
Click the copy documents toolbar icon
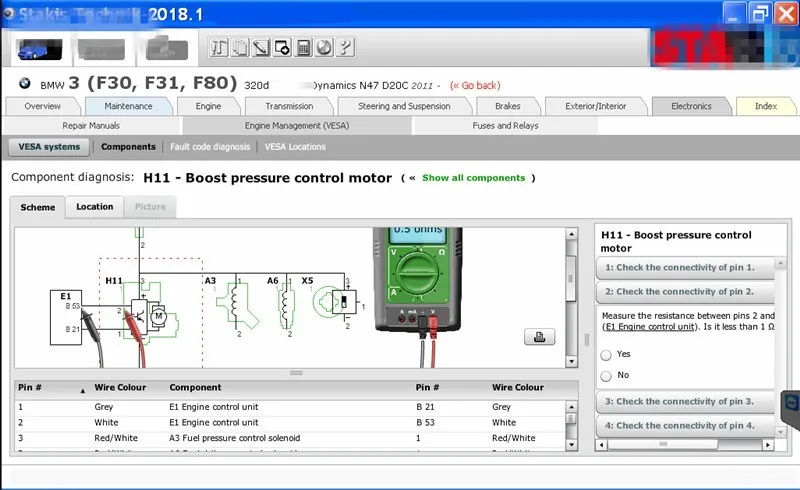tap(240, 47)
